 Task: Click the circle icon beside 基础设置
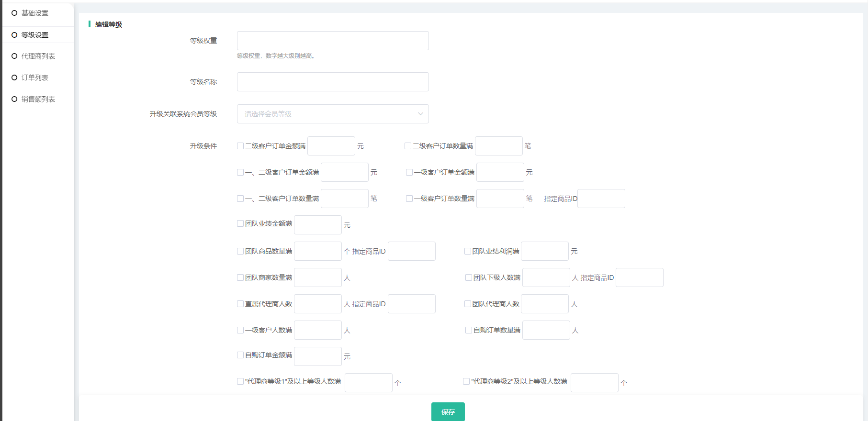14,13
